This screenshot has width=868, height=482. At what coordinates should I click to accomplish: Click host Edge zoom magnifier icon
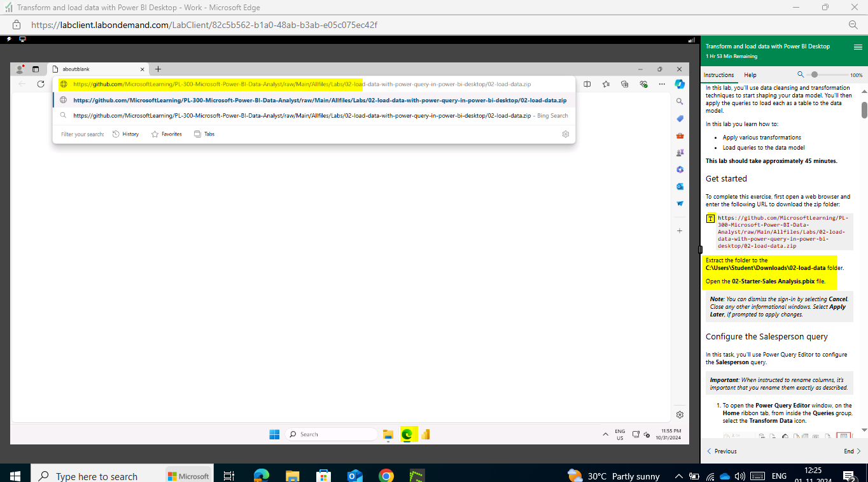853,25
